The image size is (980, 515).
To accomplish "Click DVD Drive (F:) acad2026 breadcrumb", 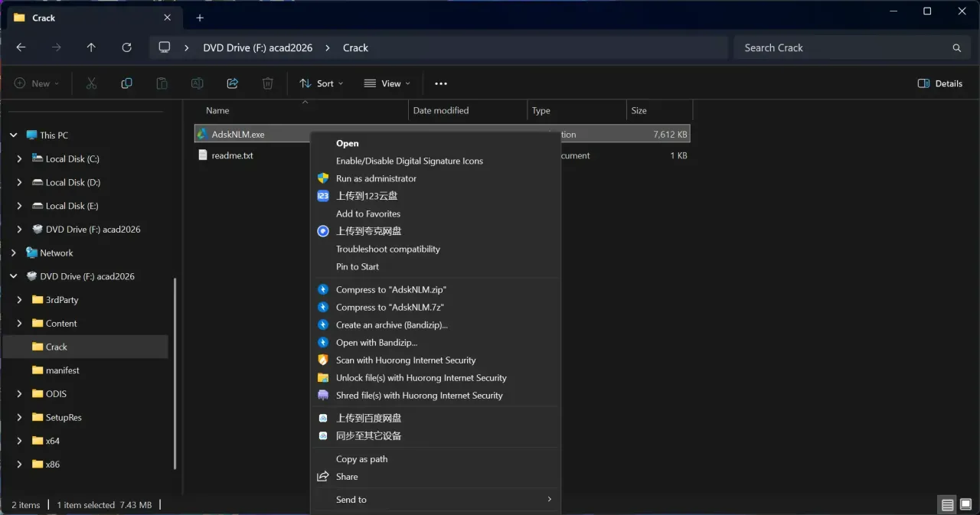I will point(257,47).
